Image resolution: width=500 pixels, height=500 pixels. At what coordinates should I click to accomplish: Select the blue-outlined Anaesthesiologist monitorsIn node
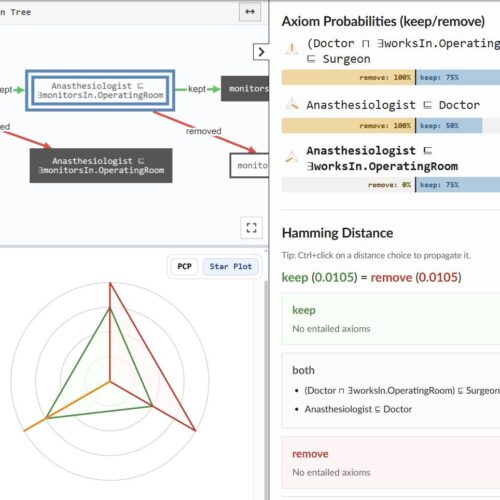click(100, 90)
